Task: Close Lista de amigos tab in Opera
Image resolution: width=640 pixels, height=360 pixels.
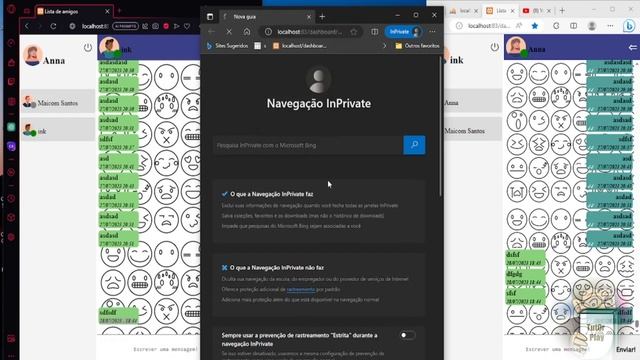Action: point(107,11)
